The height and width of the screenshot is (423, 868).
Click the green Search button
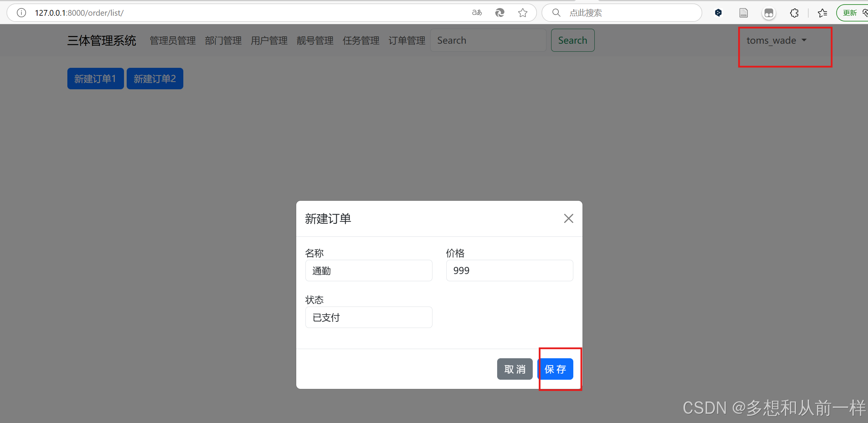tap(573, 40)
